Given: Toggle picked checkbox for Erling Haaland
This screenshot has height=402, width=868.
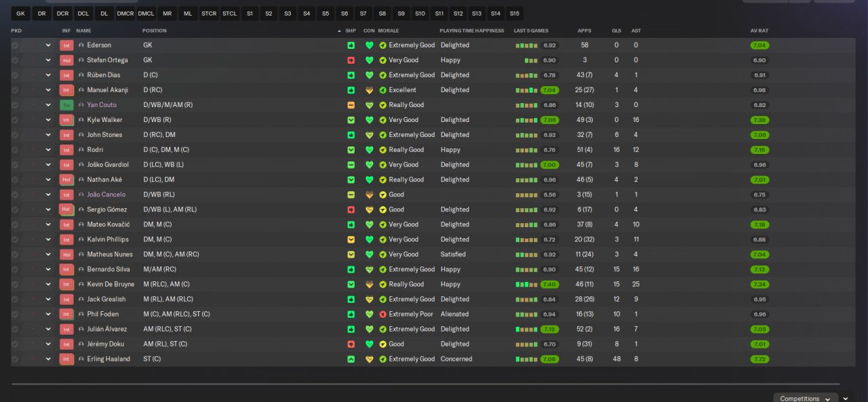Looking at the screenshot, I should pos(15,359).
